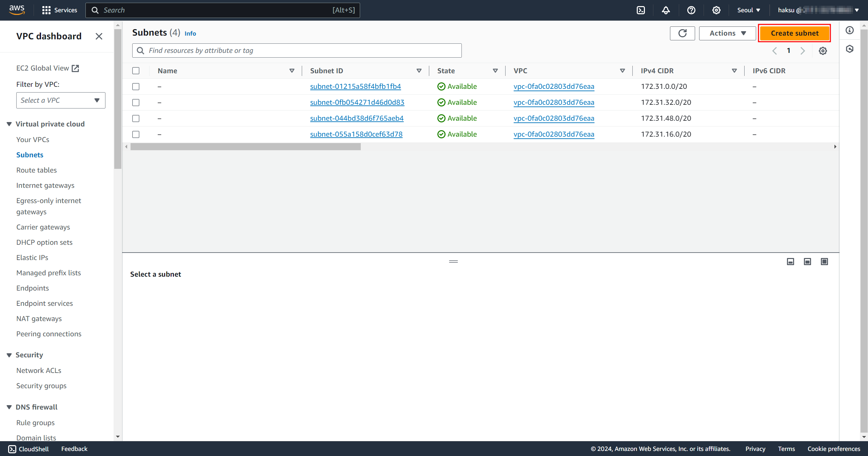Screen dimensions: 868x456
Task: Maximize the details split panel
Action: click(x=824, y=261)
